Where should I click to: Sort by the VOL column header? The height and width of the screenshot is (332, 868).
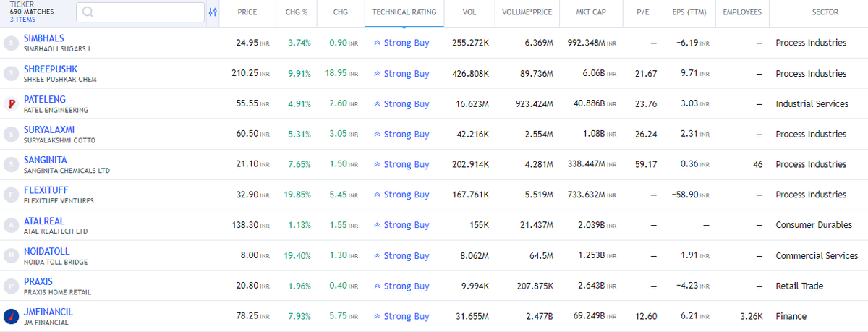pyautogui.click(x=469, y=12)
